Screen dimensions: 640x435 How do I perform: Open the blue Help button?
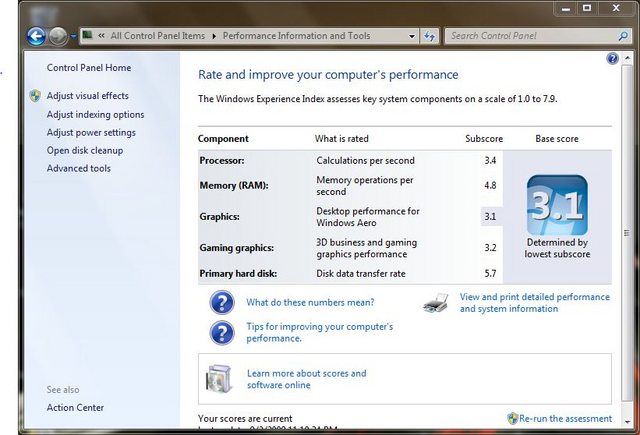pyautogui.click(x=612, y=58)
